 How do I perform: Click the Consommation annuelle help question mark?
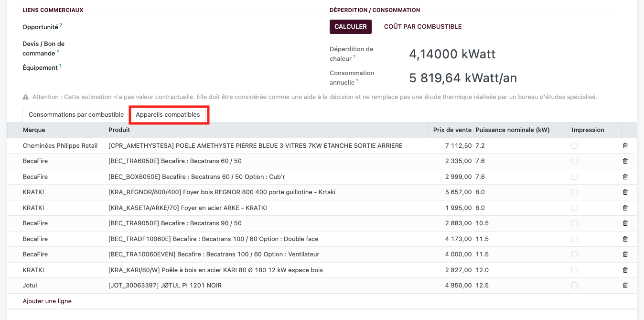pos(358,81)
